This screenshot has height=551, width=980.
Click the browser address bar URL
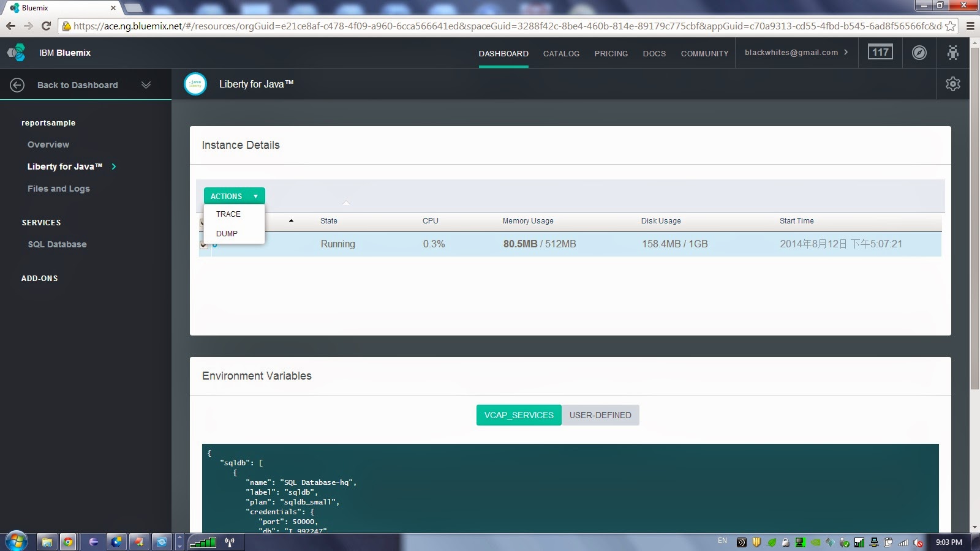click(x=507, y=26)
